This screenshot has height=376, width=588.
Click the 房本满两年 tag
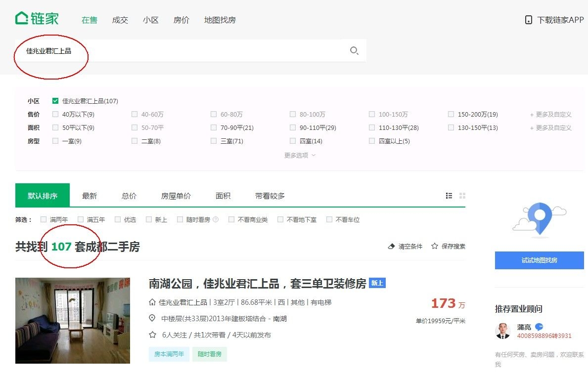pyautogui.click(x=169, y=354)
